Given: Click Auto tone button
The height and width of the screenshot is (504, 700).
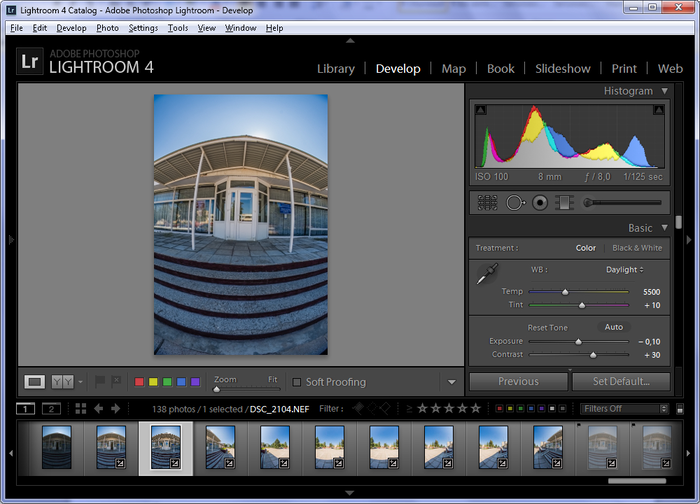Looking at the screenshot, I should click(x=613, y=327).
